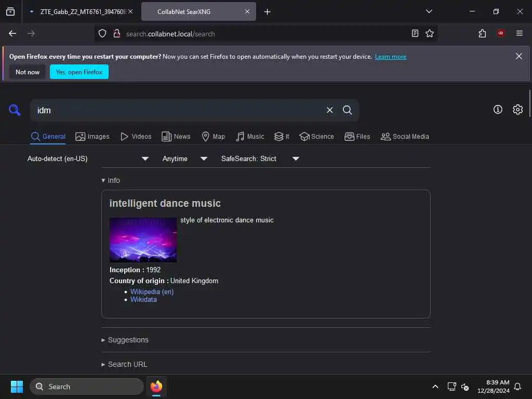The image size is (532, 399).
Task: Switch to the Videos category
Action: tap(136, 137)
